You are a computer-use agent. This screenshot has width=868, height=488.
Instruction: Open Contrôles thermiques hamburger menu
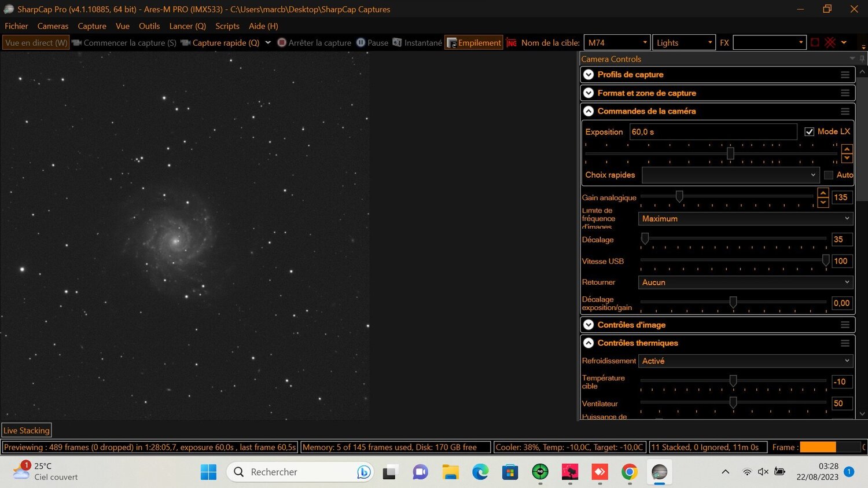pos(845,343)
